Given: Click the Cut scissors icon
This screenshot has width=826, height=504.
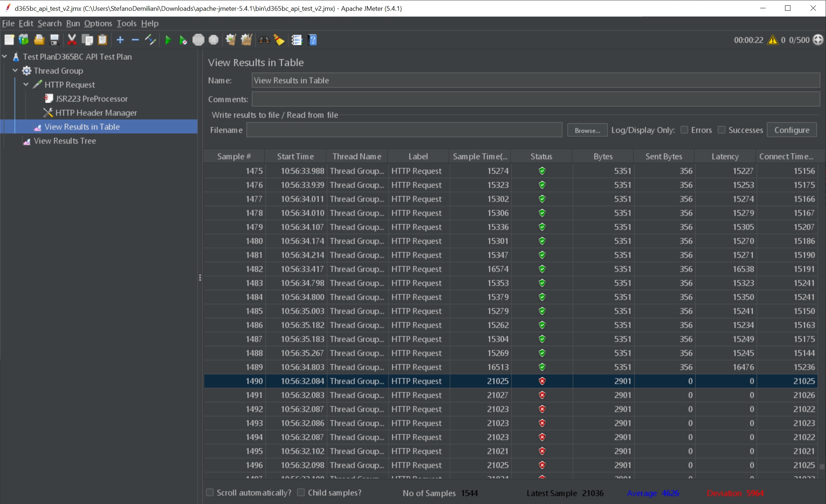Looking at the screenshot, I should pyautogui.click(x=72, y=40).
